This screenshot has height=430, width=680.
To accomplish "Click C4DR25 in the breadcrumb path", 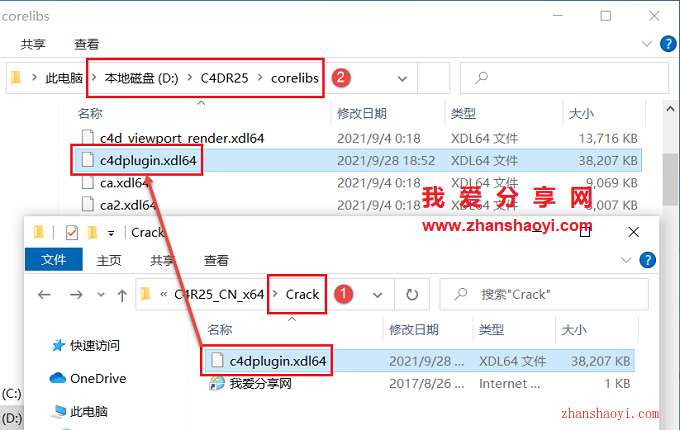I will click(224, 78).
